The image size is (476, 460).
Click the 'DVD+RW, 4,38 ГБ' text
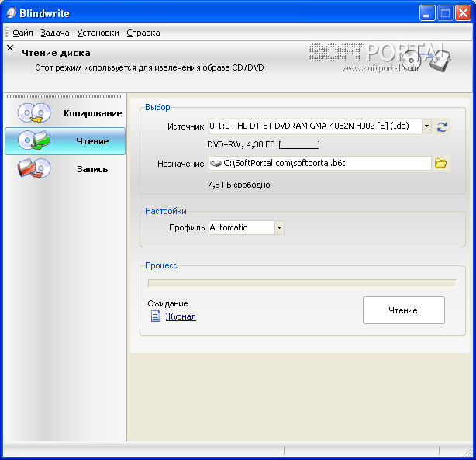tap(241, 144)
